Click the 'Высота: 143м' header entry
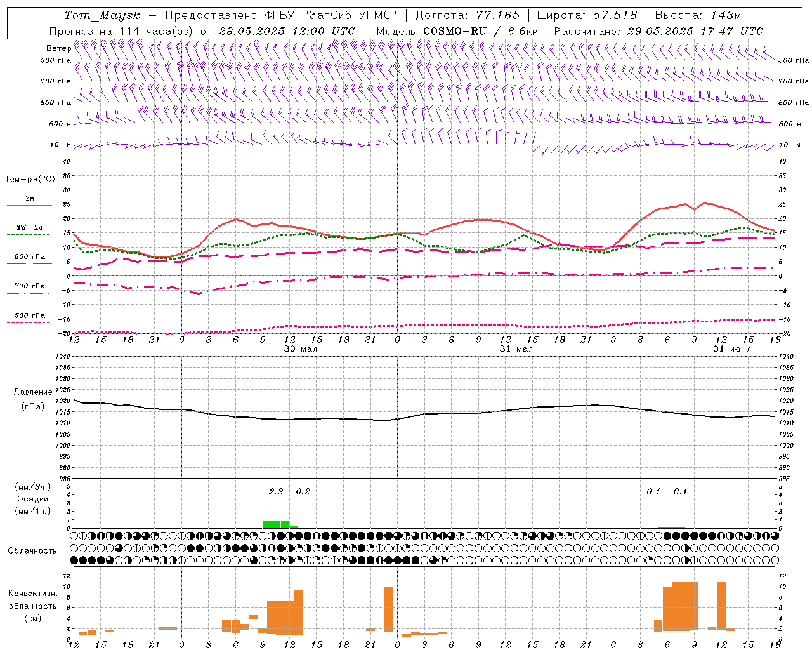The width and height of the screenshot is (812, 650). point(698,15)
